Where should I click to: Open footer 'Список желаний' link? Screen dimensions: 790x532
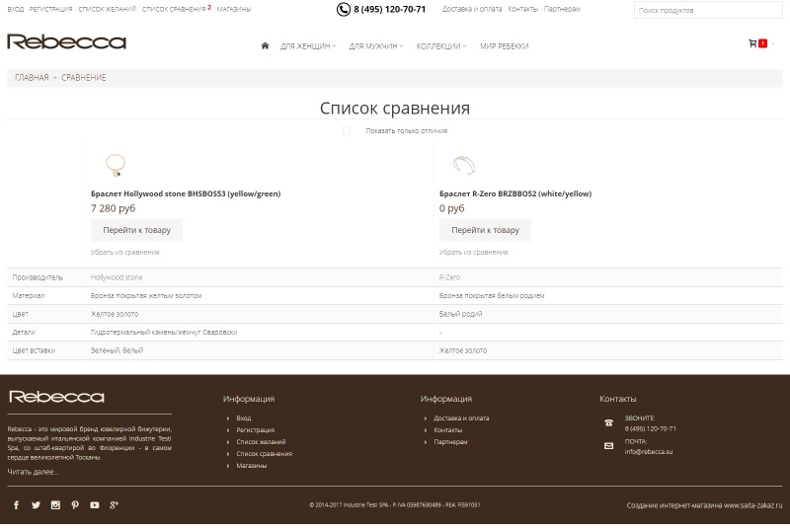click(x=261, y=442)
